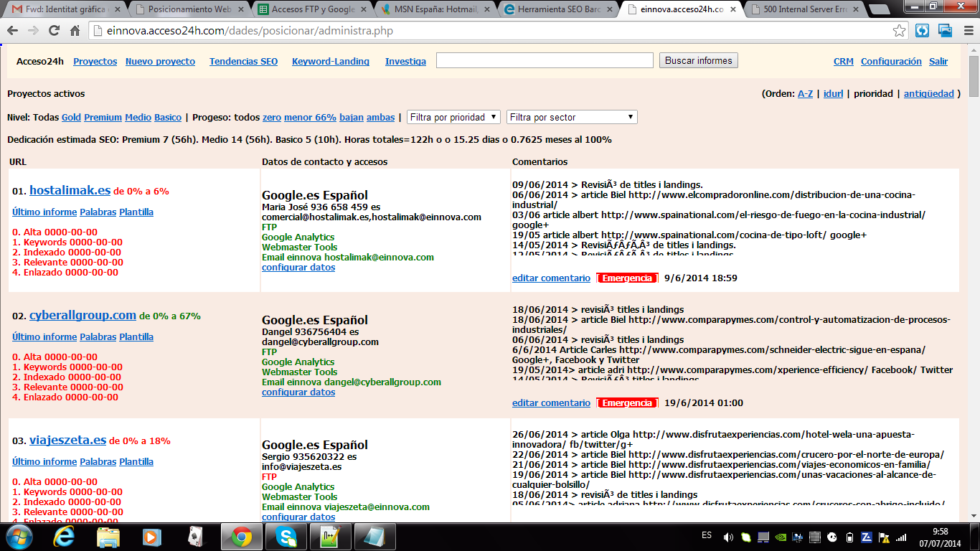
Task: Open the Proyectos link
Action: click(95, 62)
